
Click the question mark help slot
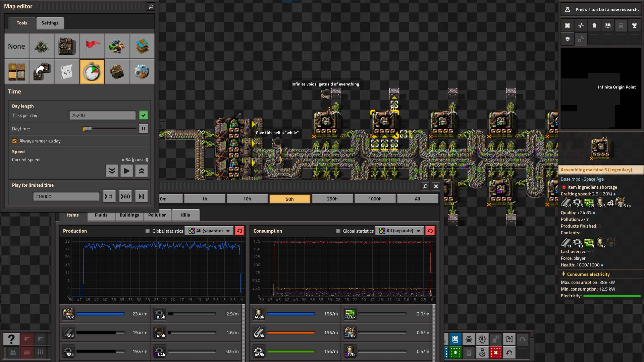click(11, 339)
